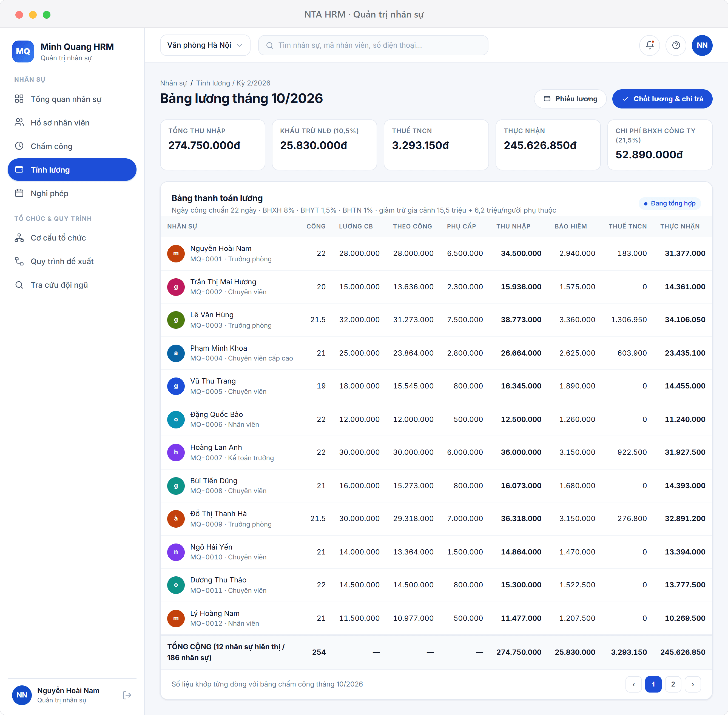This screenshot has width=728, height=715.
Task: Click the Kỳ 2/2026 breadcrumb text
Action: point(253,83)
